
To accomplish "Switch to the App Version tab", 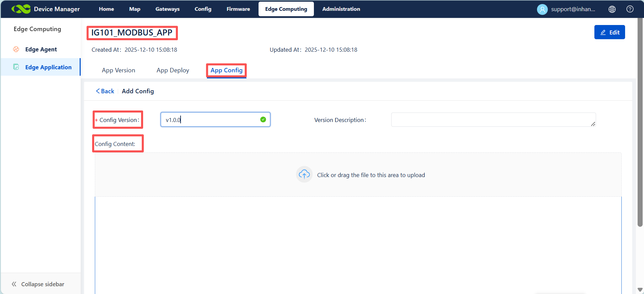I will coord(118,70).
